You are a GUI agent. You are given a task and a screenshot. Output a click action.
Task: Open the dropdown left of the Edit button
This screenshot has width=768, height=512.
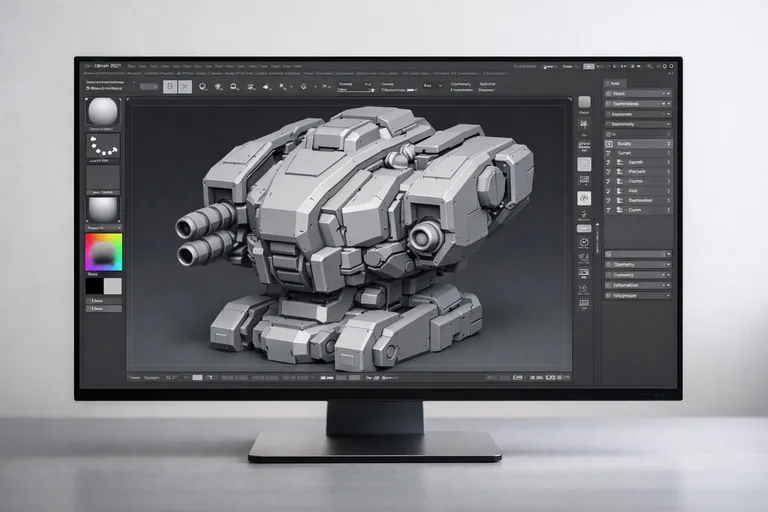click(x=149, y=87)
